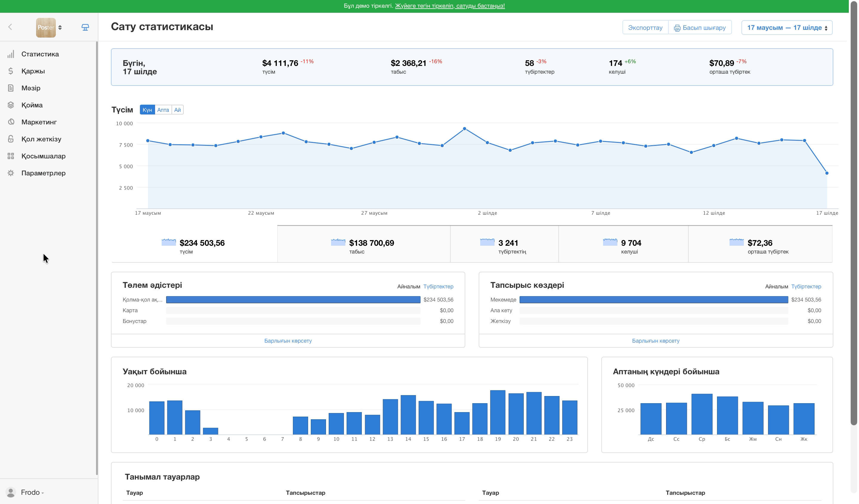Select the табыс $138 700,69 tab

pyautogui.click(x=364, y=244)
